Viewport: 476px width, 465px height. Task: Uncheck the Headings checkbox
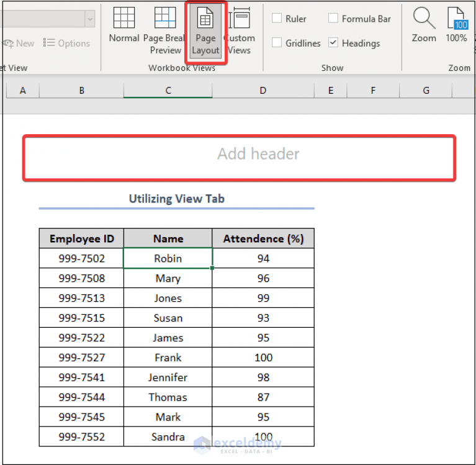pyautogui.click(x=333, y=42)
